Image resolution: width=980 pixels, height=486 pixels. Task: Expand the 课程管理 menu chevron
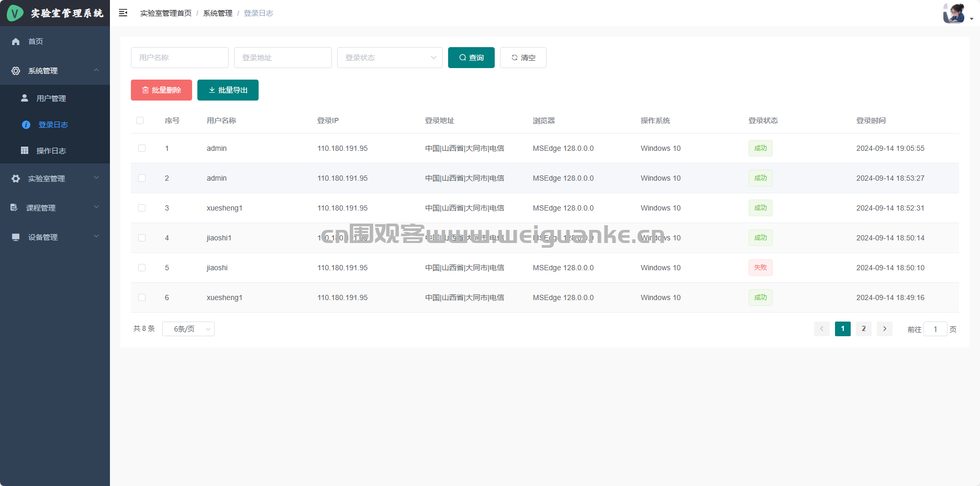(96, 207)
